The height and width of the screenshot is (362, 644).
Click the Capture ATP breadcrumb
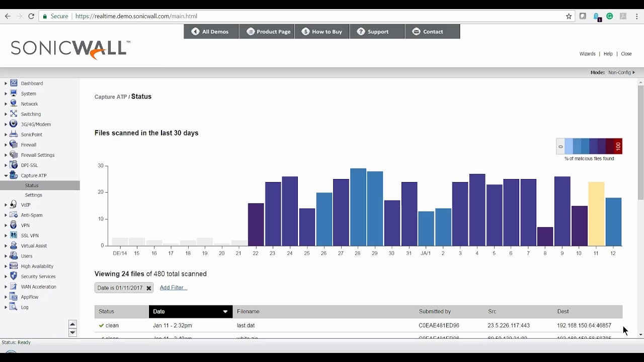pos(111,97)
